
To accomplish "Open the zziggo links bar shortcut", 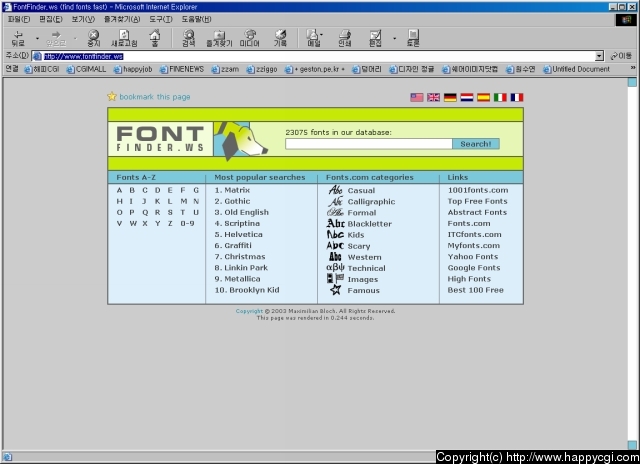I will pos(262,69).
